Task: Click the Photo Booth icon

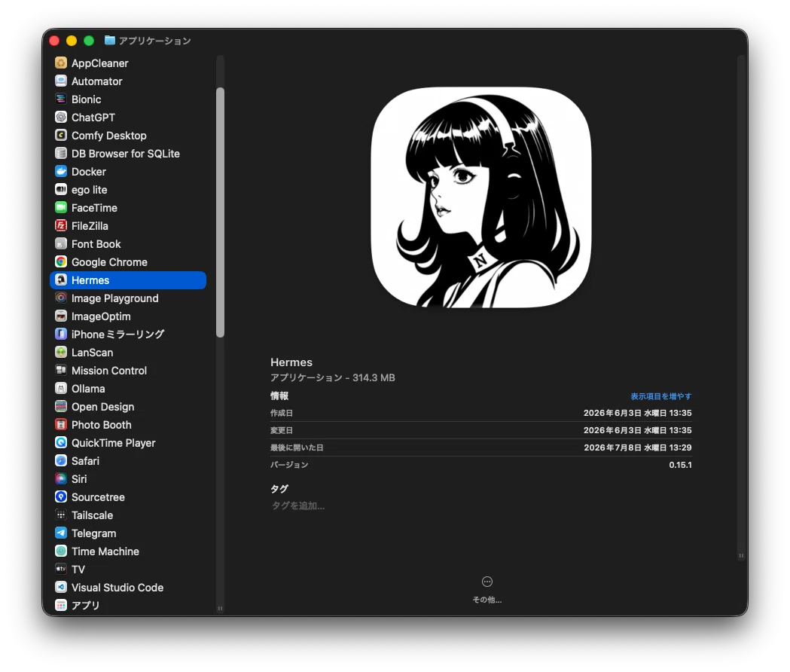Action: [x=61, y=425]
